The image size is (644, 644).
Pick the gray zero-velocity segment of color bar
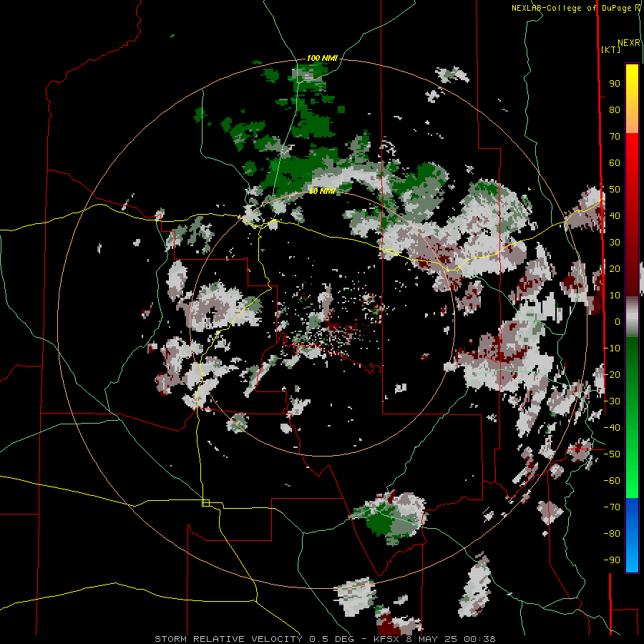[632, 316]
